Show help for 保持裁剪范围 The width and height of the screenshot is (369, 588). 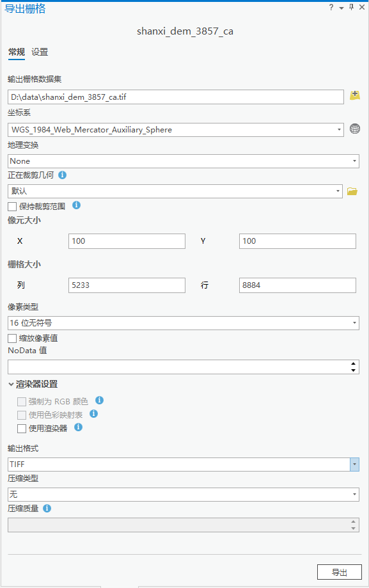click(x=76, y=206)
